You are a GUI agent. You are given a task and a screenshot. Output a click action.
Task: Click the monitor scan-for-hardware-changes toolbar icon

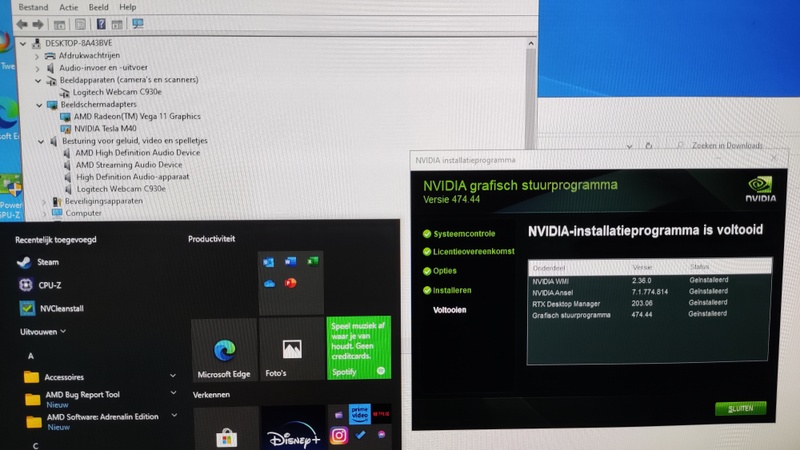tap(138, 23)
